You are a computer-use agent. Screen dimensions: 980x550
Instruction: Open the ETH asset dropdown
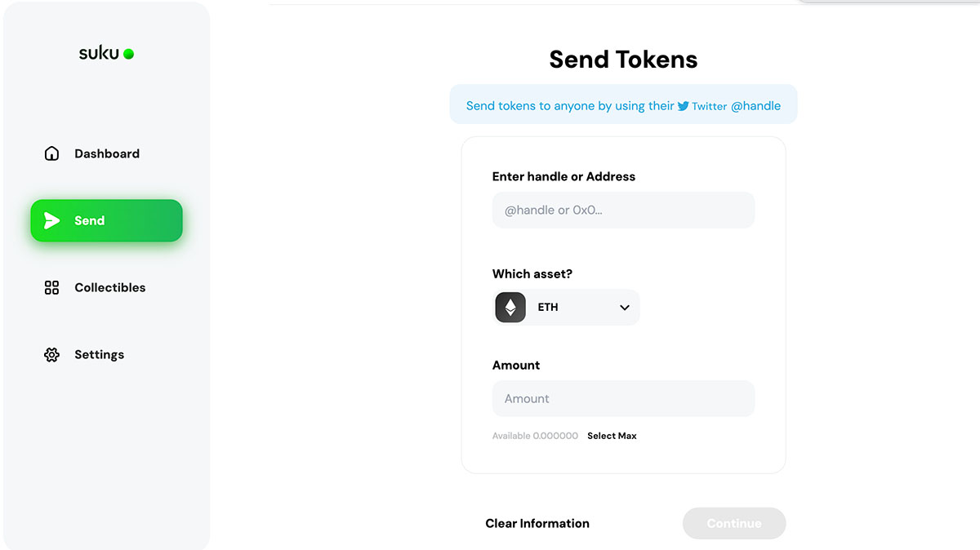pos(566,308)
